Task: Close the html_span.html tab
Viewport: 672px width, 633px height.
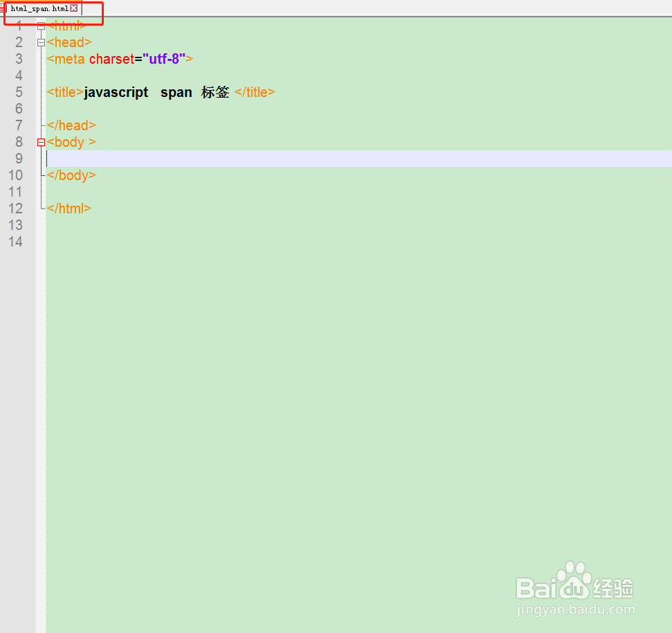Action: pos(74,8)
